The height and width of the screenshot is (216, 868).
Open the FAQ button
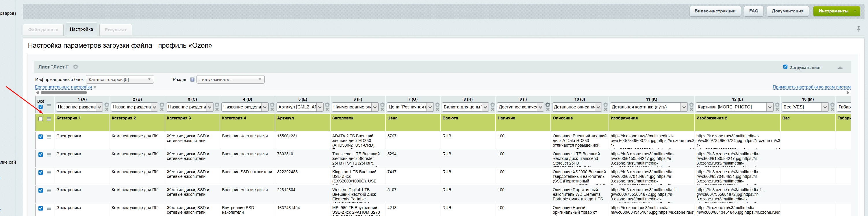click(x=754, y=11)
